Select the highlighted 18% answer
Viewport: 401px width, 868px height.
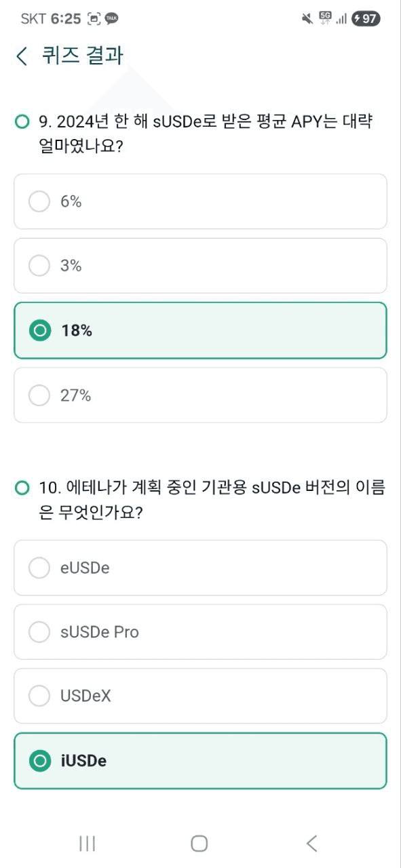click(200, 330)
